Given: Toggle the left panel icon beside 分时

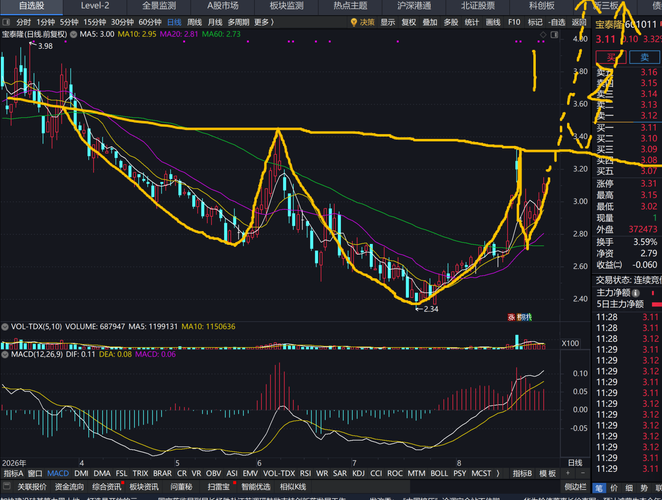Looking at the screenshot, I should [x=6, y=22].
